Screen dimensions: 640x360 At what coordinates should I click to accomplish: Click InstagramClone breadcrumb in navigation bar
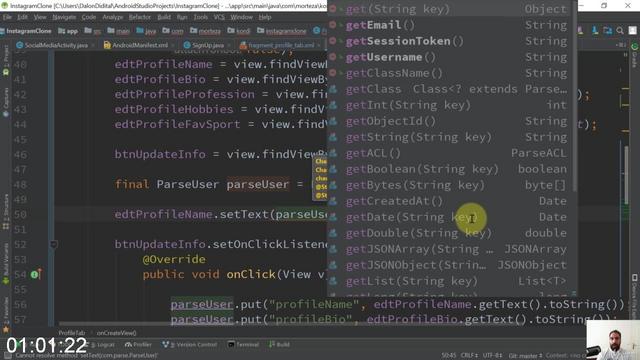tap(26, 31)
